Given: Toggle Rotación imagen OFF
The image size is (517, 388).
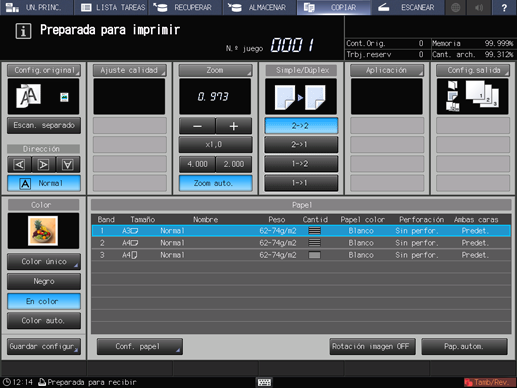Looking at the screenshot, I should pyautogui.click(x=372, y=347).
